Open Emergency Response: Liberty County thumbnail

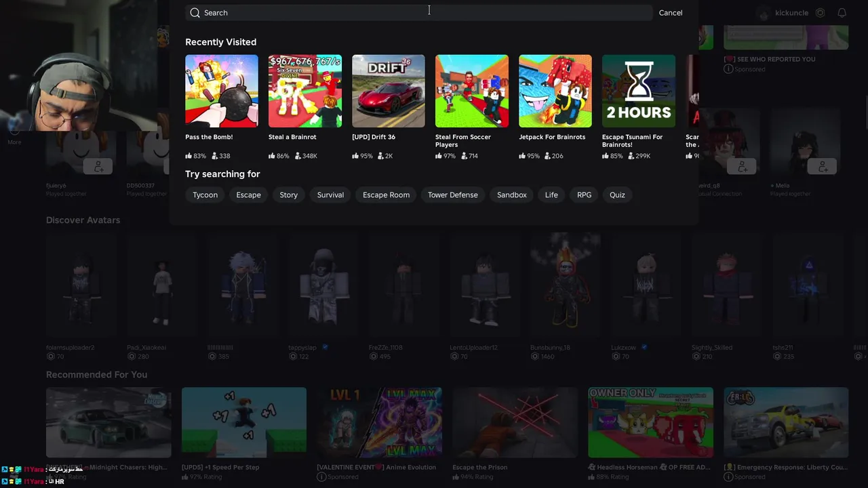click(786, 423)
